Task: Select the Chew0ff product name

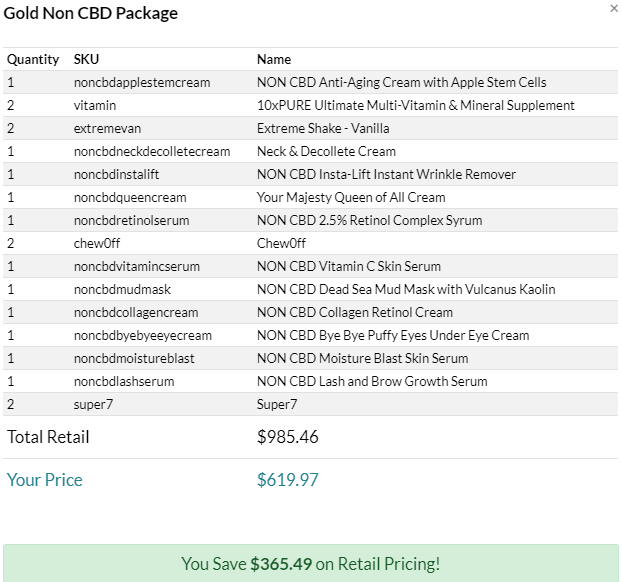Action: pyautogui.click(x=281, y=244)
